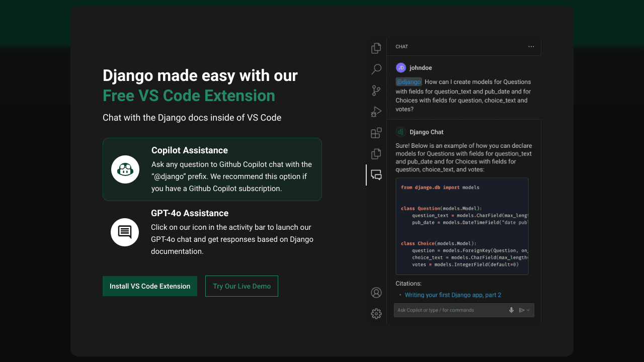Viewport: 644px width, 362px height.
Task: Expand the send options chevron dropdown
Action: pos(528,310)
